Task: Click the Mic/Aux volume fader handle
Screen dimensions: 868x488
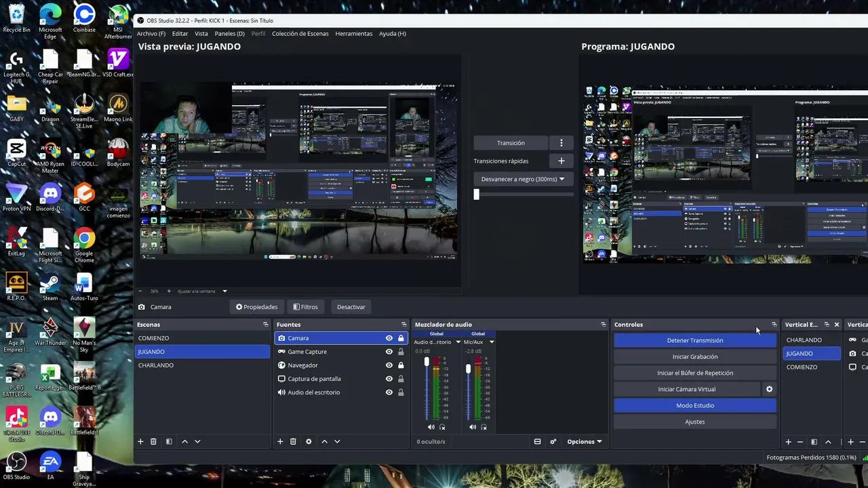Action: 468,369
